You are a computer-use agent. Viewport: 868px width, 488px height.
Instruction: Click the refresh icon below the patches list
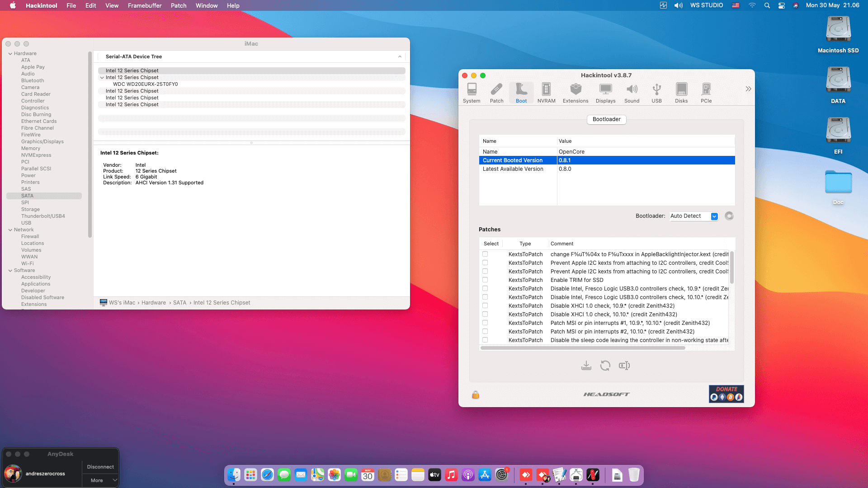coord(605,366)
